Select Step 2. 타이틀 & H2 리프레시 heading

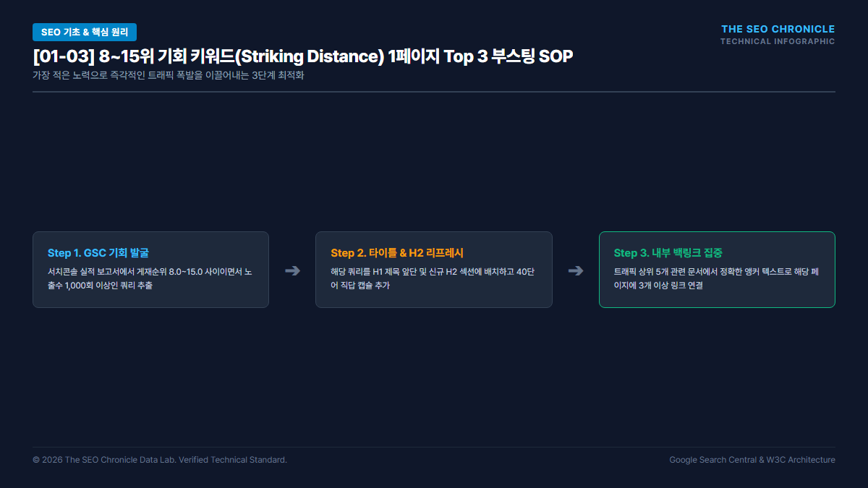pos(397,253)
